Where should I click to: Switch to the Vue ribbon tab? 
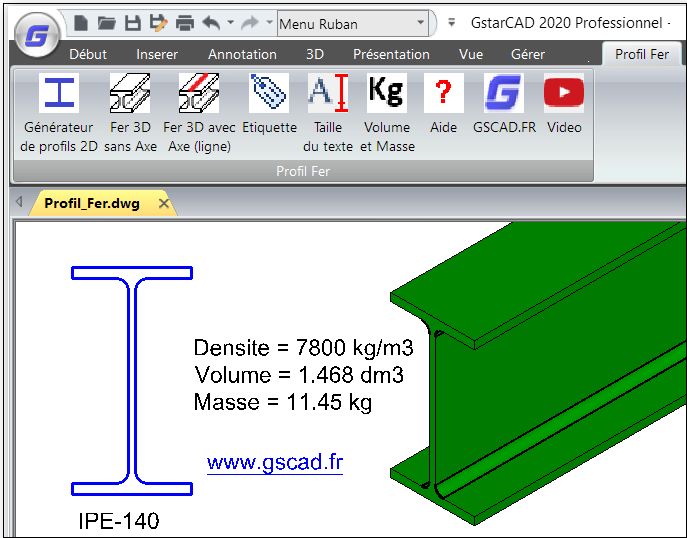click(x=471, y=54)
